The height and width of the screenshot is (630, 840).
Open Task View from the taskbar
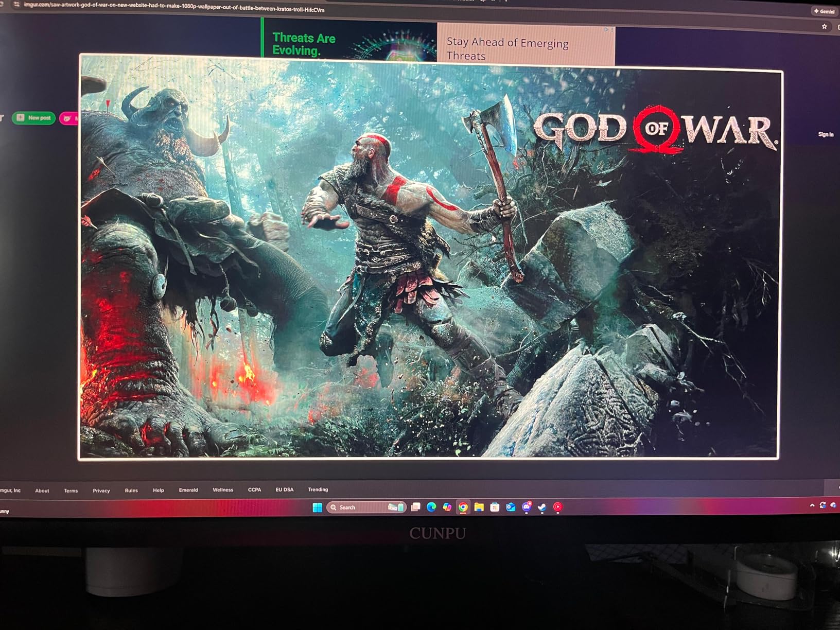click(x=416, y=507)
